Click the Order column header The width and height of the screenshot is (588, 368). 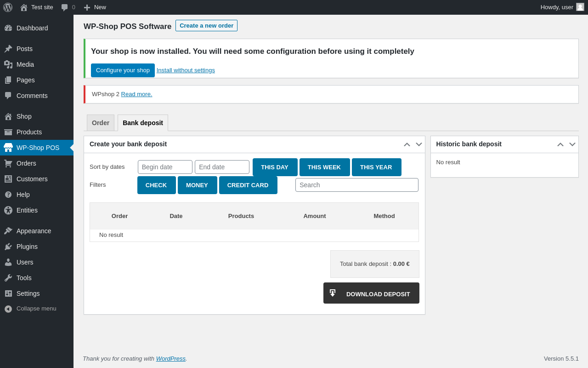tap(119, 216)
